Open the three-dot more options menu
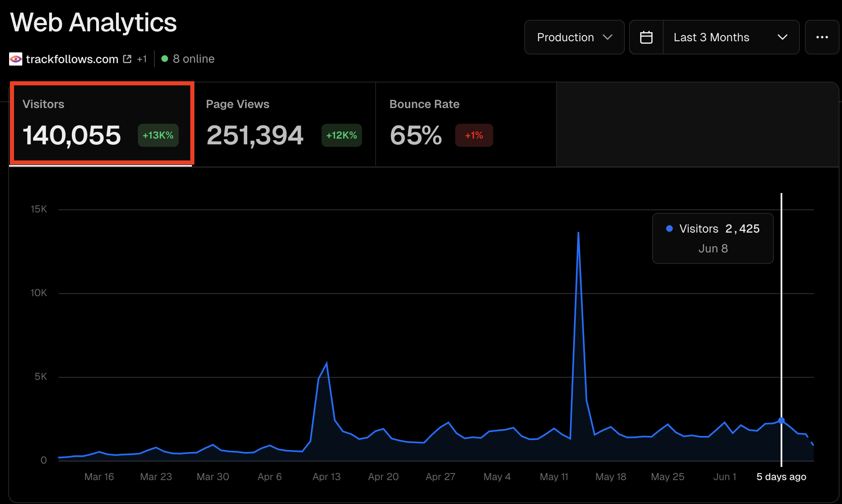This screenshot has width=842, height=504. coord(822,37)
